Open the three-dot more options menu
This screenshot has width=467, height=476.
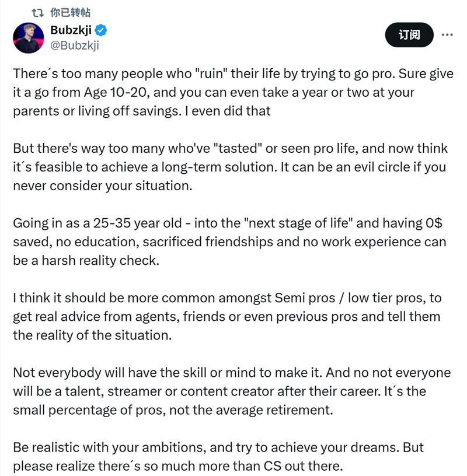pyautogui.click(x=447, y=35)
